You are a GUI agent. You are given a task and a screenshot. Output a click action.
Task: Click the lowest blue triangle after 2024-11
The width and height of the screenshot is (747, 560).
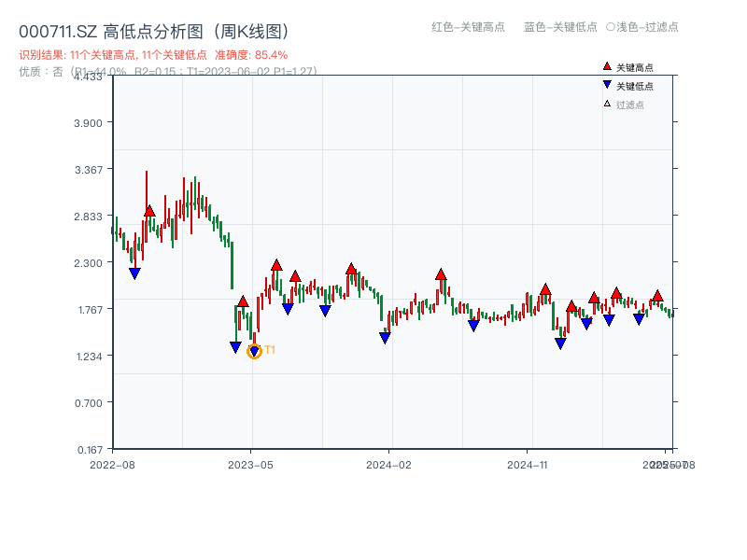pos(561,343)
